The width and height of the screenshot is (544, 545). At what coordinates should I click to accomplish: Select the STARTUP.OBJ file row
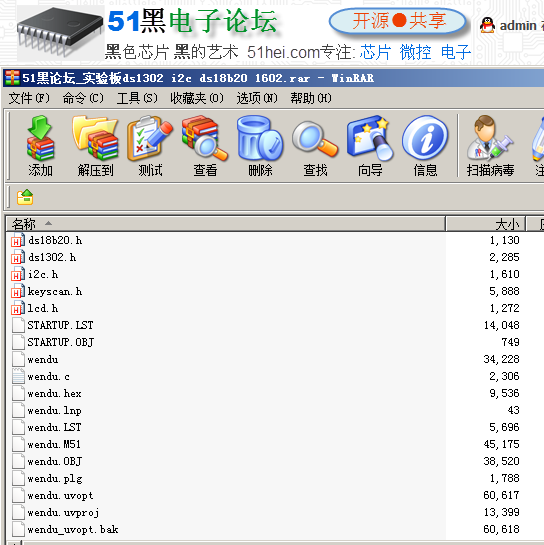pyautogui.click(x=60, y=342)
